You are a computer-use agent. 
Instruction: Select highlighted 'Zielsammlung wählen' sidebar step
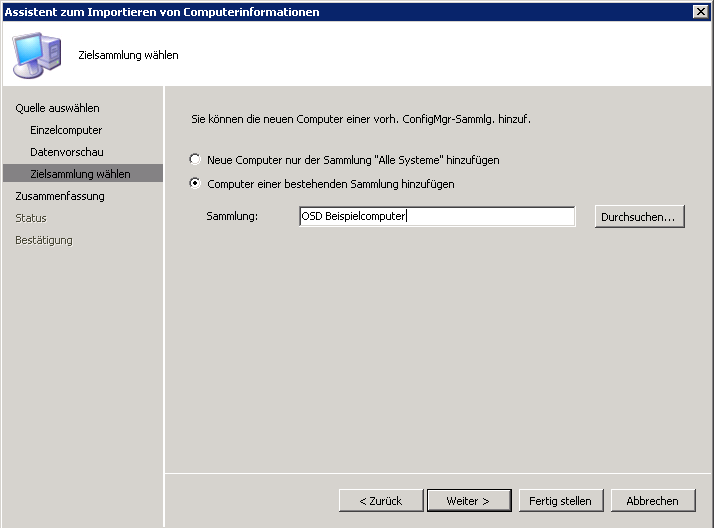pyautogui.click(x=80, y=174)
